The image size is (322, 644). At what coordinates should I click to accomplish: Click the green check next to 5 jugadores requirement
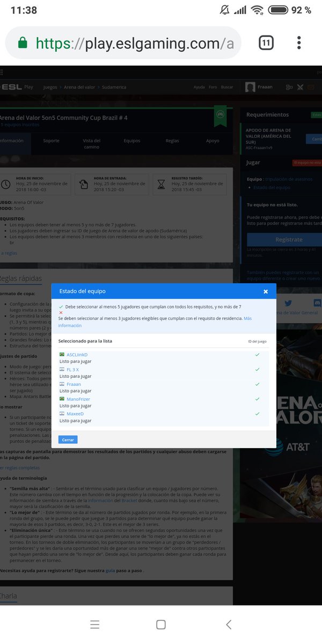(61, 306)
